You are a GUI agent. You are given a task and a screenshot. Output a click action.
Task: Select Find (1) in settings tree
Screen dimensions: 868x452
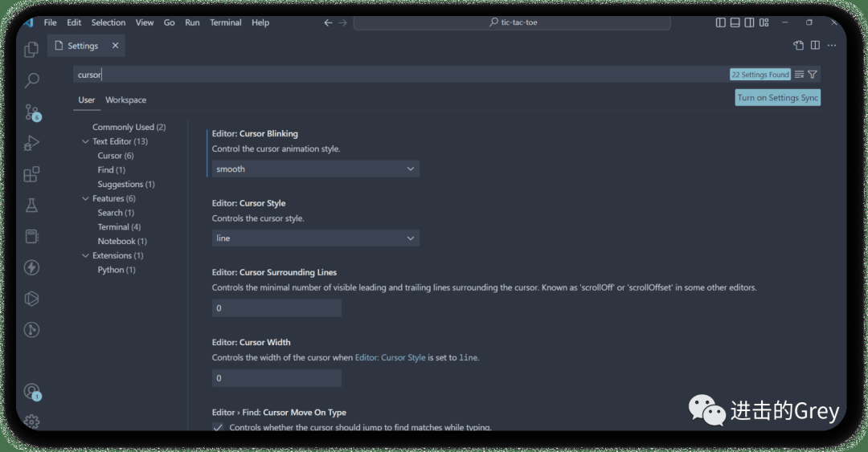pos(111,170)
